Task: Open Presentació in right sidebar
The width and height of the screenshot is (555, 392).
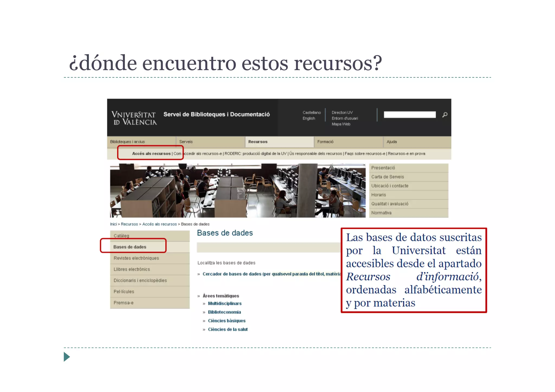Action: [x=409, y=168]
